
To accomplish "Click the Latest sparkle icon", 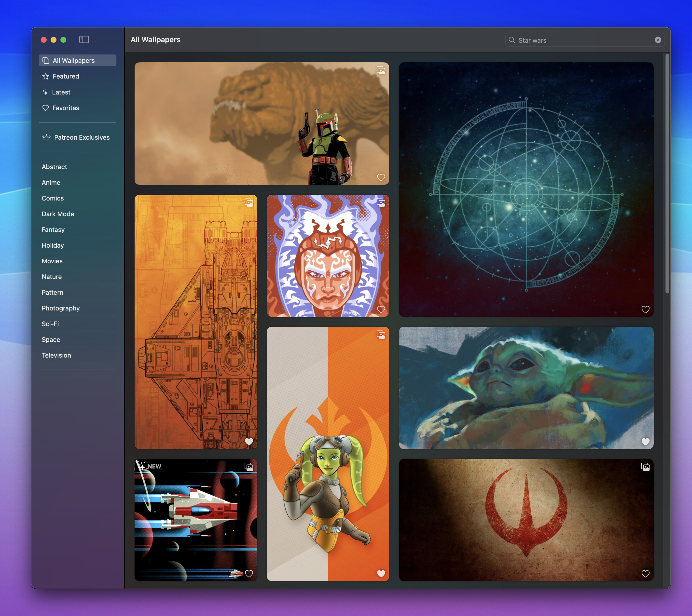I will coord(45,92).
